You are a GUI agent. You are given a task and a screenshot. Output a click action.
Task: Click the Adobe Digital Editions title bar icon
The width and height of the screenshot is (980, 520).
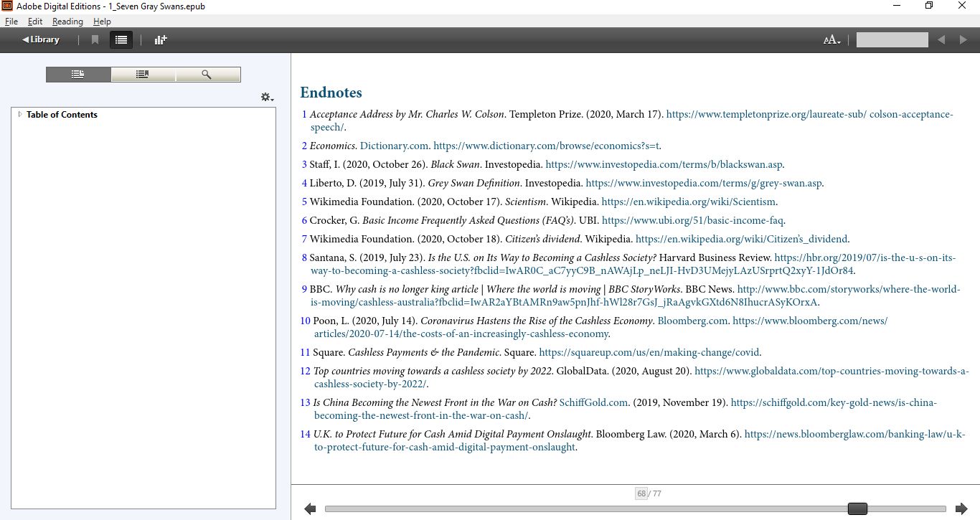[6, 6]
